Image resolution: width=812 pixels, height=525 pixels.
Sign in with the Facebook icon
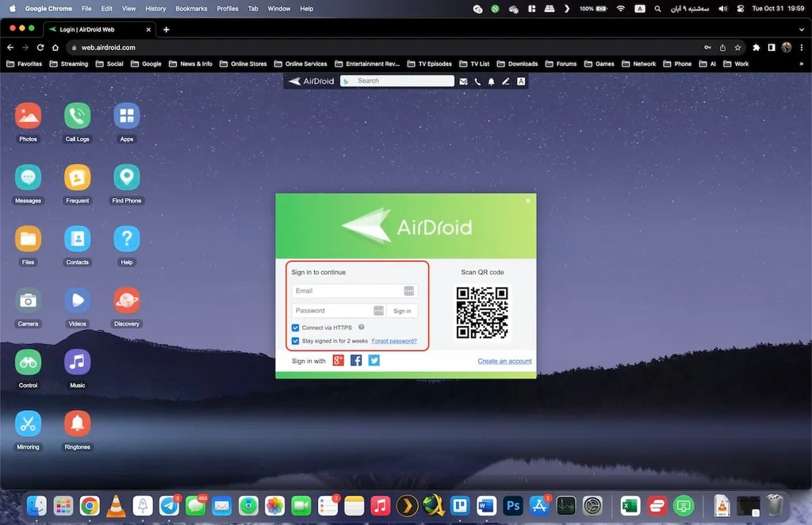[x=356, y=361]
